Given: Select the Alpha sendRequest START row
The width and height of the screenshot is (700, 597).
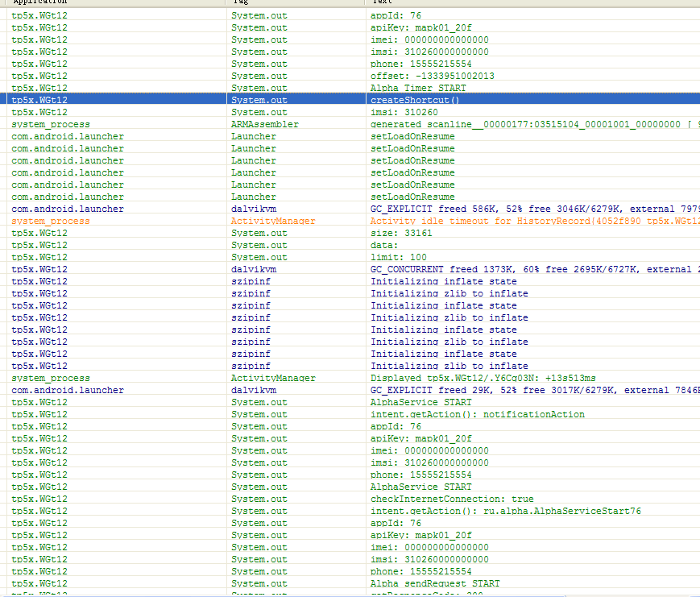Looking at the screenshot, I should (435, 583).
